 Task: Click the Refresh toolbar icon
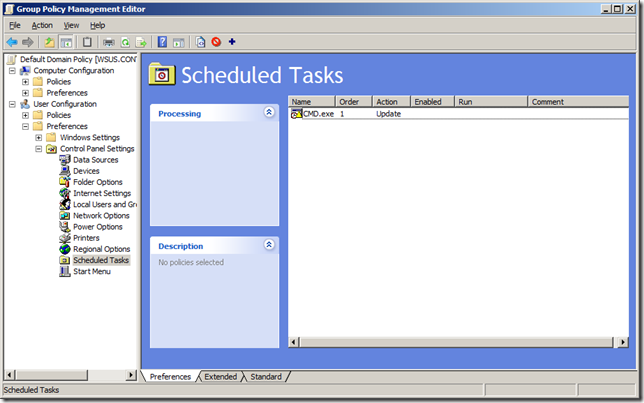coord(125,42)
